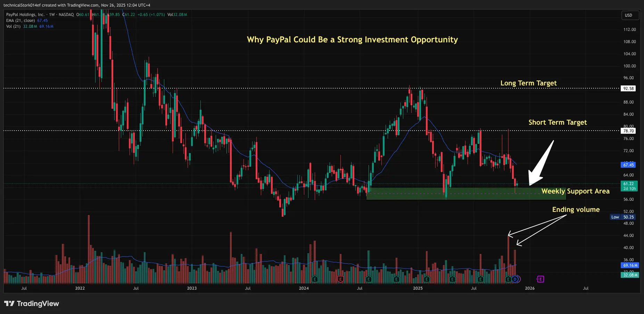644x314 pixels.
Task: Open the upcoming earnings magenta E icon
Action: point(540,279)
